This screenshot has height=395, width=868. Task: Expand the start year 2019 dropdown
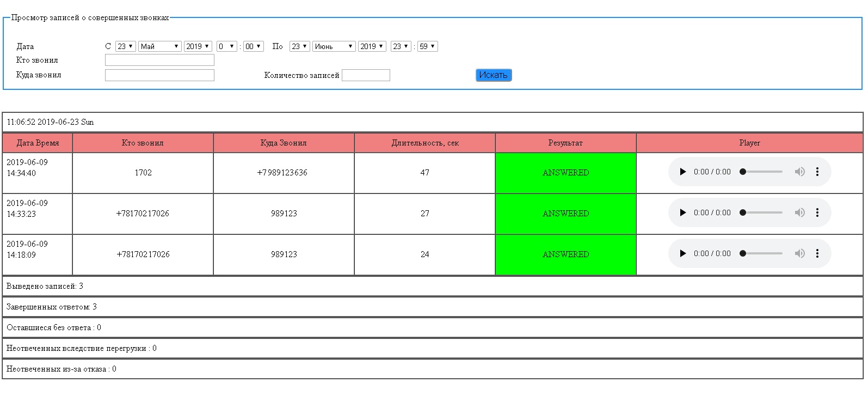(x=198, y=47)
